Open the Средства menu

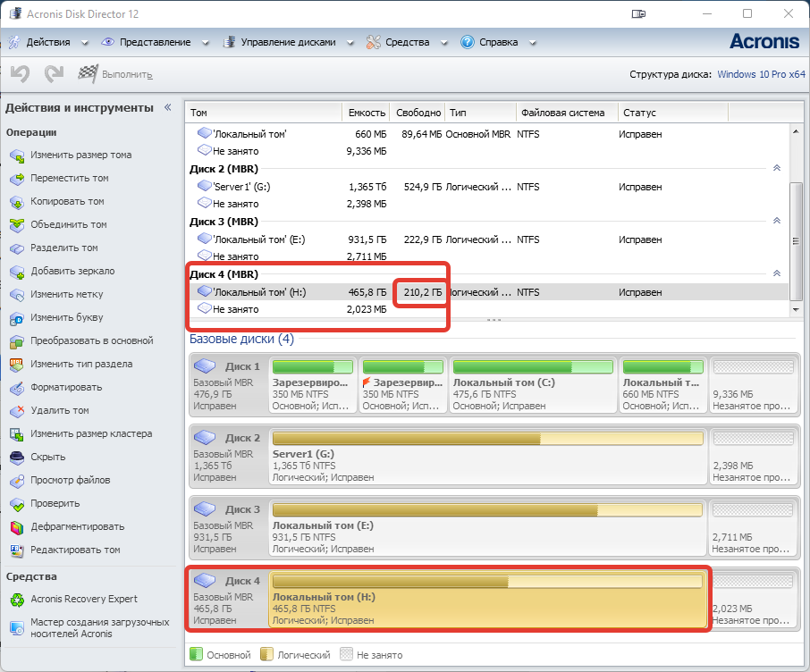[x=407, y=42]
